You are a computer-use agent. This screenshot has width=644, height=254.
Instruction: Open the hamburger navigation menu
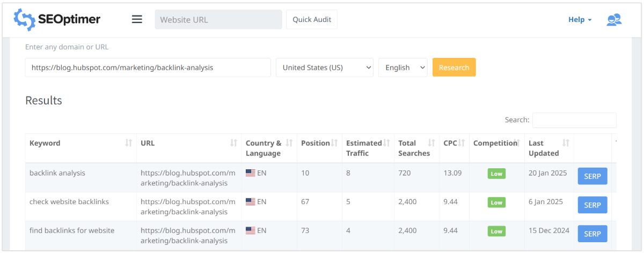click(137, 20)
